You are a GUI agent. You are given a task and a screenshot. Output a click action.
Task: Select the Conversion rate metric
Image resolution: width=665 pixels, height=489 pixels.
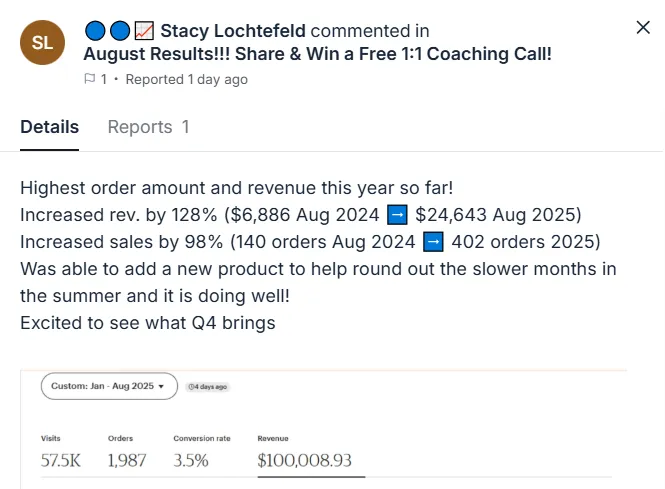click(202, 453)
